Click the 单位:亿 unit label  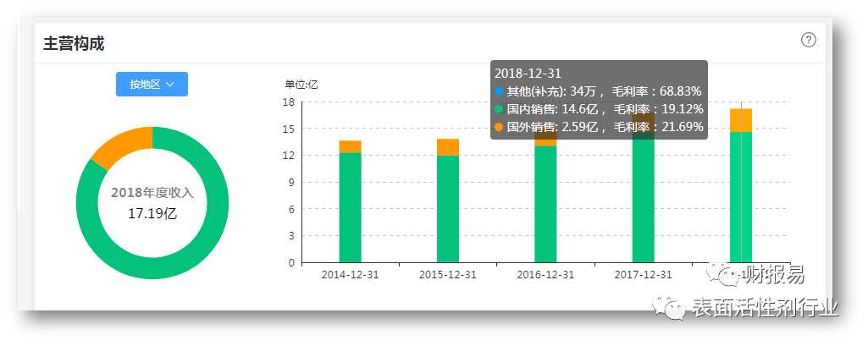coord(301,85)
